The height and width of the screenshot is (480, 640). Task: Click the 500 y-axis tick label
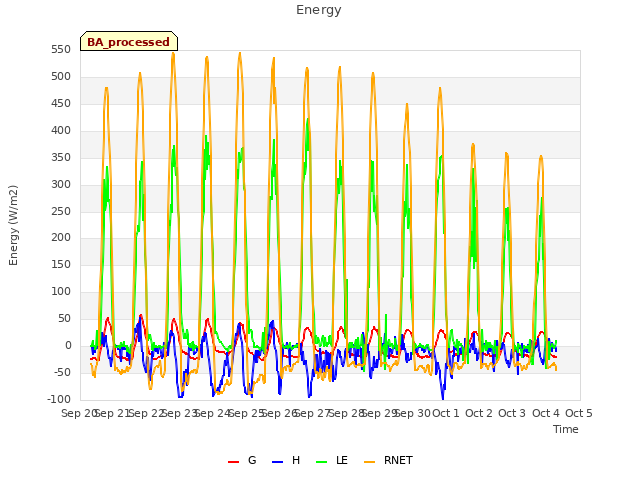61,77
